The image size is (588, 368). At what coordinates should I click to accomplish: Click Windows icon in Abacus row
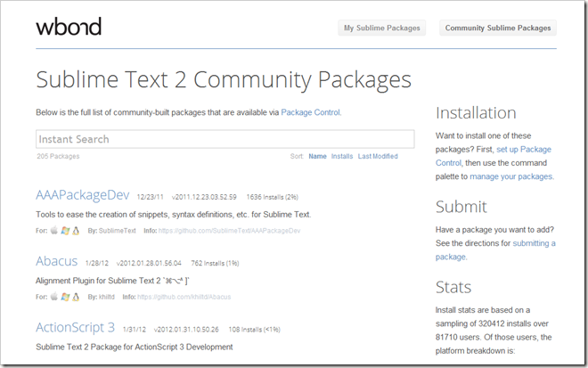click(65, 297)
